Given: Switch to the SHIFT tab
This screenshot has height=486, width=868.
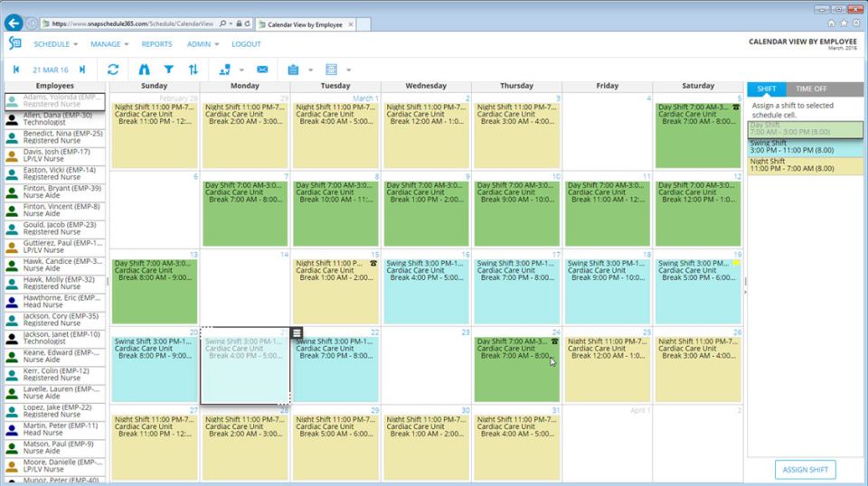Looking at the screenshot, I should (766, 89).
